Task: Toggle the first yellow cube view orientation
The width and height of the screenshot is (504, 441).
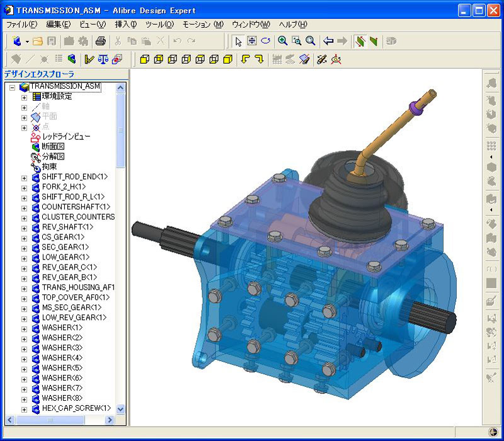Action: pos(144,60)
